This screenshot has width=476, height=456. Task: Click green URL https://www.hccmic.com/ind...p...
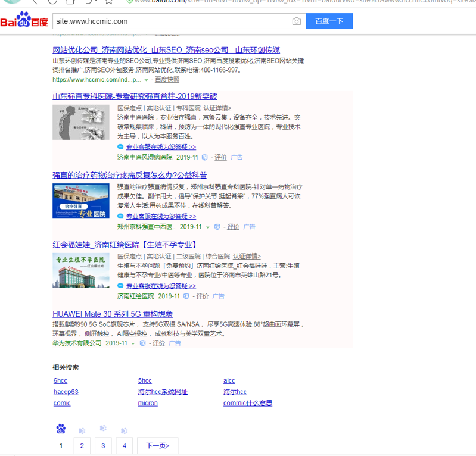coord(97,80)
